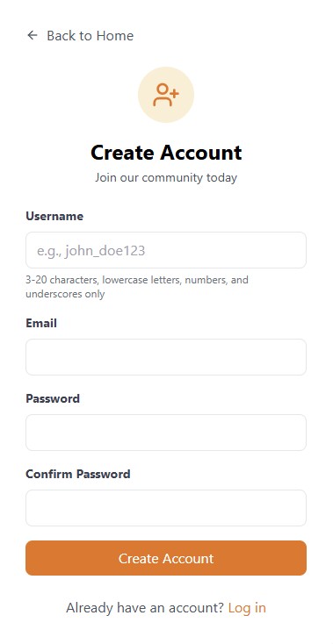
Task: Click the john_doe123 placeholder text
Action: pos(91,251)
